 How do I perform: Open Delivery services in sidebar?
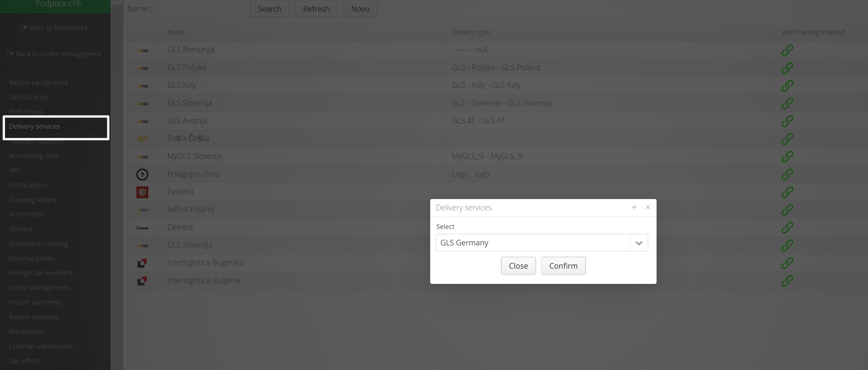(34, 127)
